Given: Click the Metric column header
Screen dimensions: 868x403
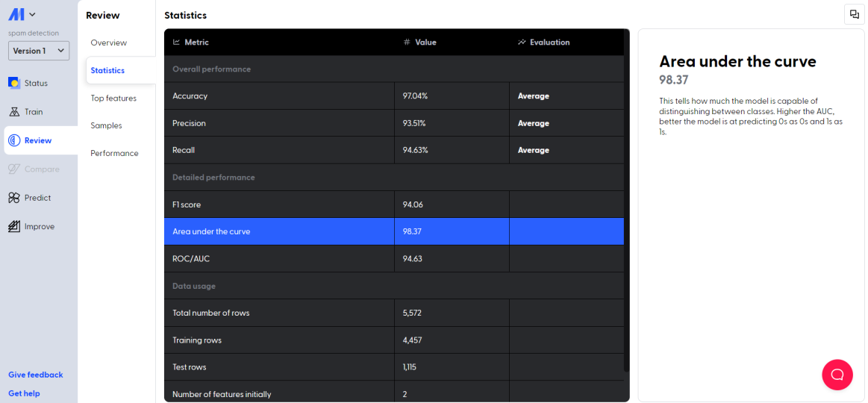Looking at the screenshot, I should pos(280,42).
